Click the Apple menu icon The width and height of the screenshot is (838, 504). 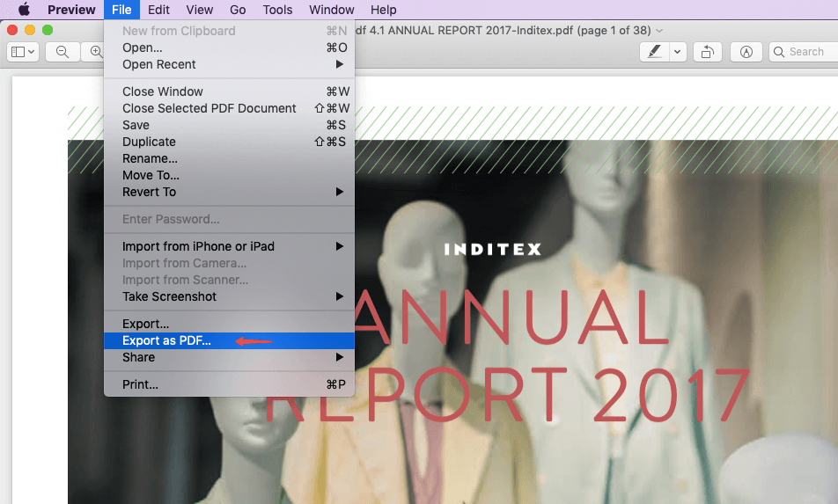click(24, 10)
